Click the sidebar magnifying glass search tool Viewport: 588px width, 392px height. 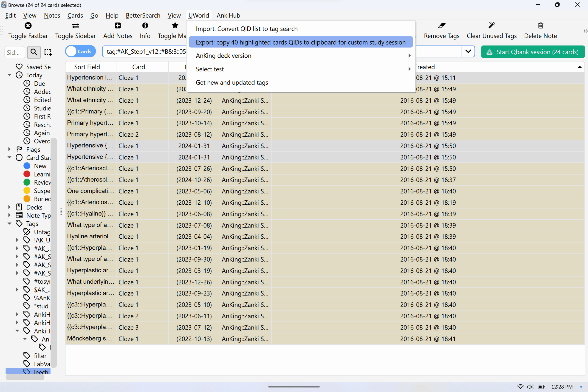34,52
